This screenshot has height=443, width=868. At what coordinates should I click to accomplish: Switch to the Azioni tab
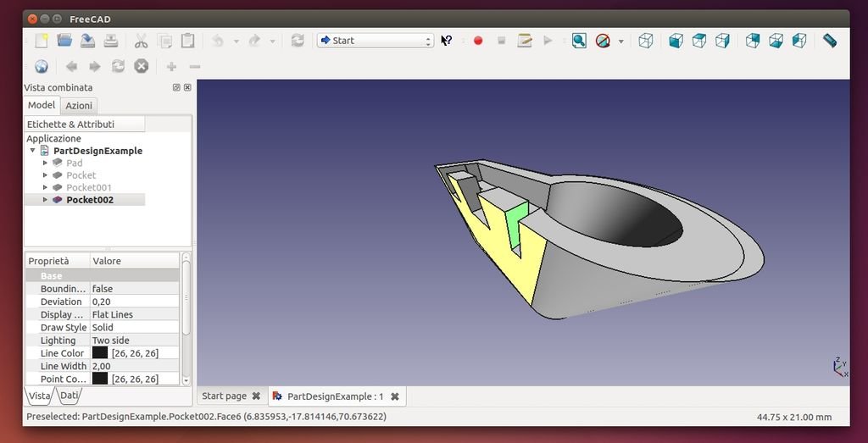(79, 106)
